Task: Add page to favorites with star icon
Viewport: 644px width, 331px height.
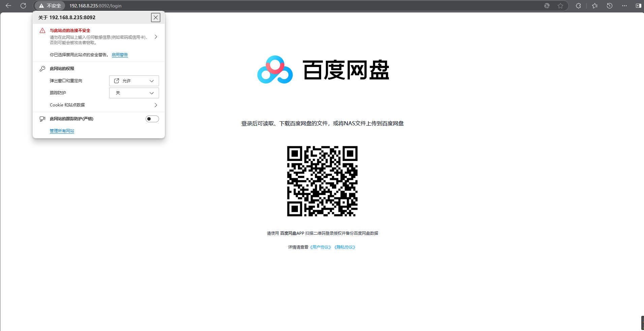Action: click(x=560, y=6)
